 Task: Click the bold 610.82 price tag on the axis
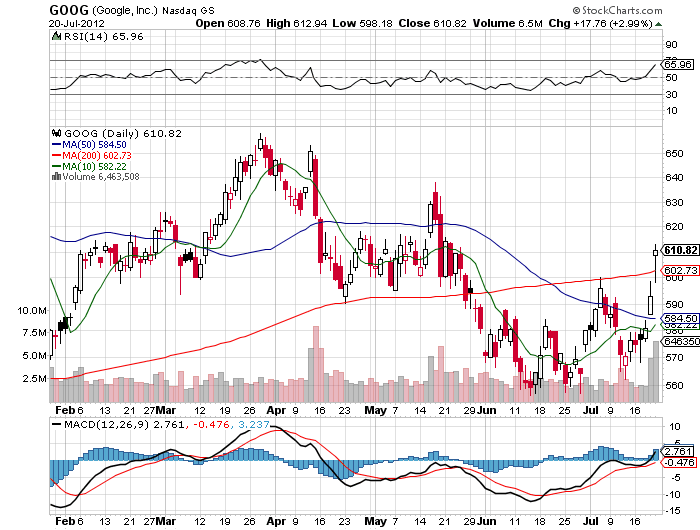tap(680, 250)
